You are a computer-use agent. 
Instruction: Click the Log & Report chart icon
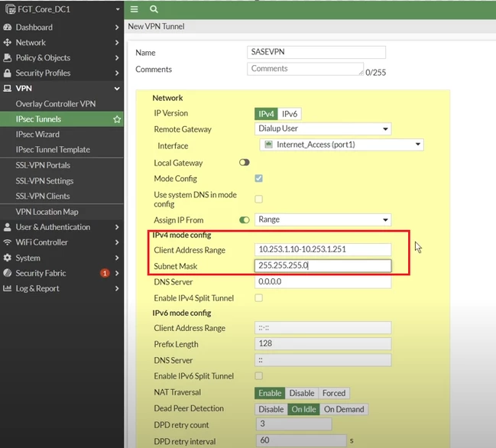click(x=8, y=288)
